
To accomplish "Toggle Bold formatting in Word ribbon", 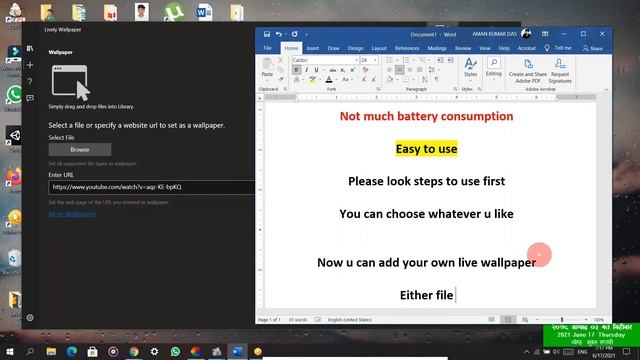I will 296,70.
